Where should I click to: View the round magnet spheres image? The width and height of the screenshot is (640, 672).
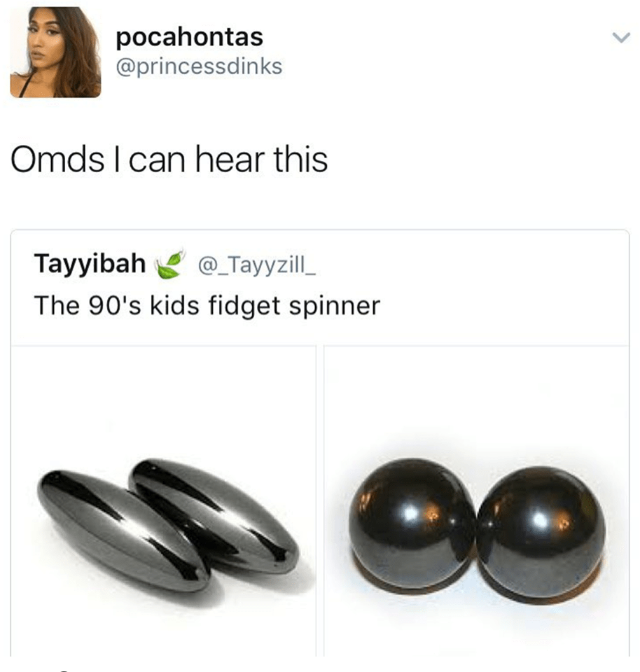476,500
